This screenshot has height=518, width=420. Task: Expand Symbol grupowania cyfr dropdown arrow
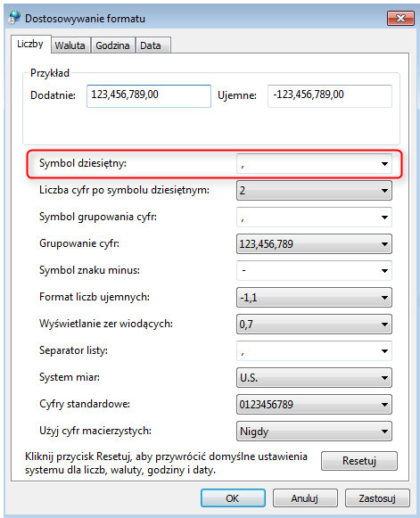384,217
